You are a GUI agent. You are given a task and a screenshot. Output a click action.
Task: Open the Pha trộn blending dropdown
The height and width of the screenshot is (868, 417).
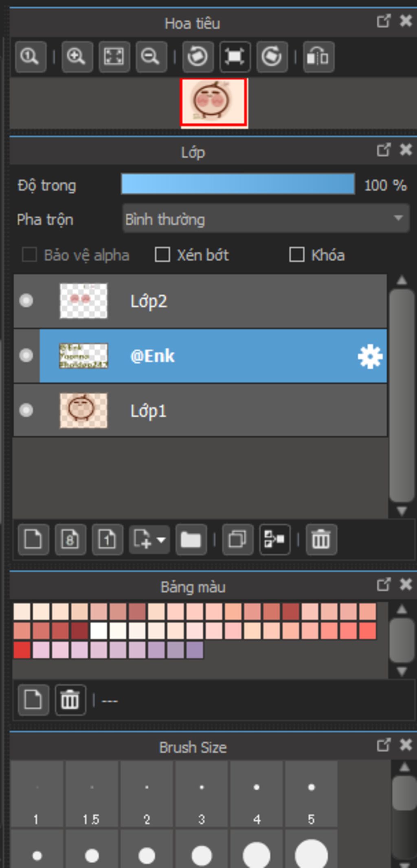(x=266, y=219)
